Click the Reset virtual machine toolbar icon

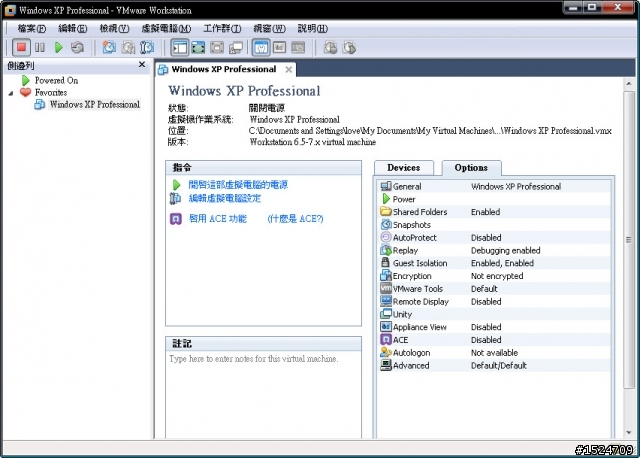pyautogui.click(x=77, y=48)
